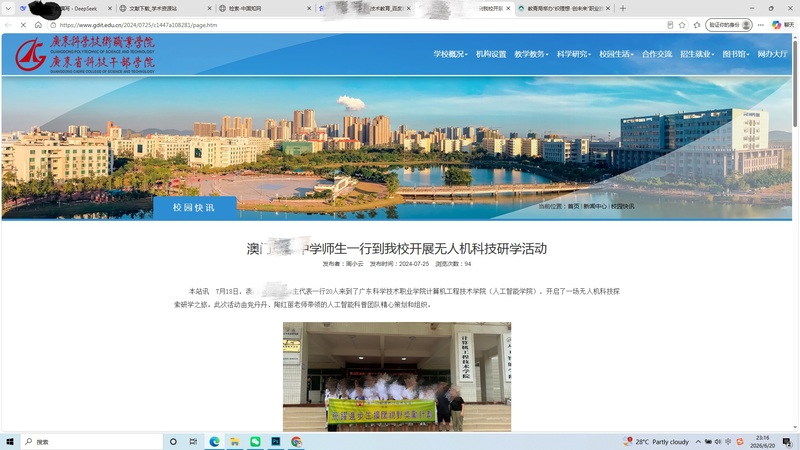
Task: Add this page to favorites star
Action: click(x=682, y=24)
